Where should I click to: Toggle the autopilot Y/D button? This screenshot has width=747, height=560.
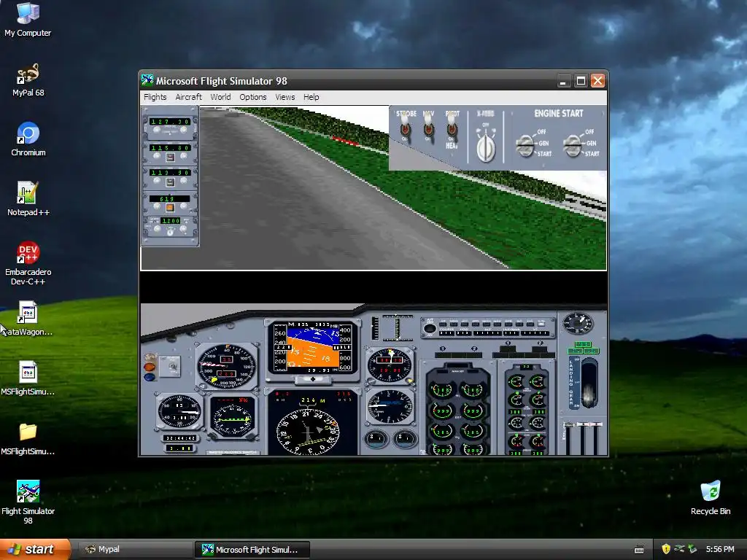click(x=541, y=323)
